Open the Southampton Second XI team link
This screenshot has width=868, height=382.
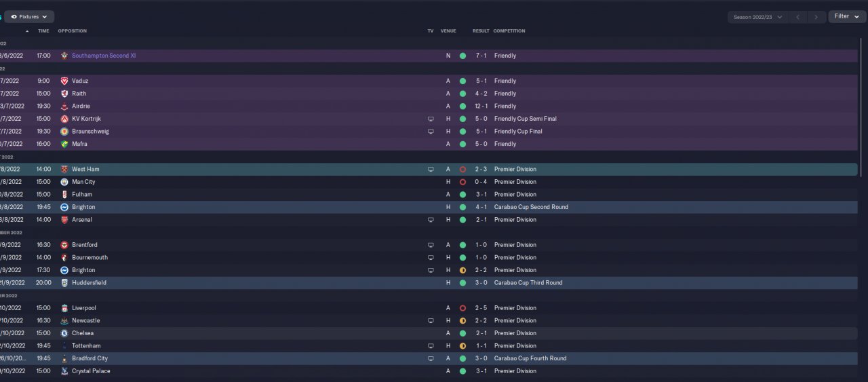click(x=104, y=56)
